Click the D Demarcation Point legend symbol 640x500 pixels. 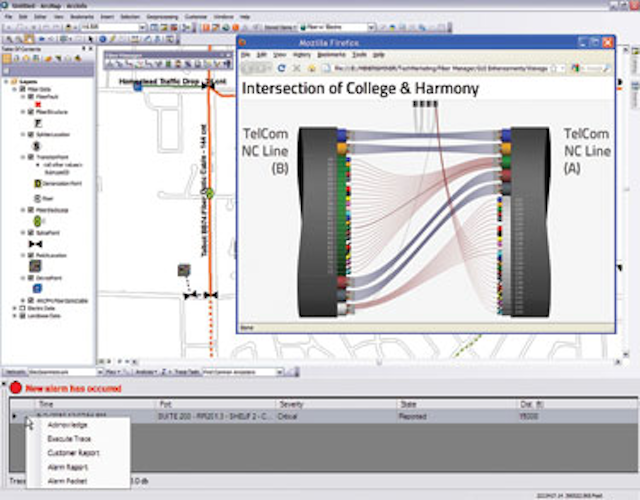[x=38, y=184]
